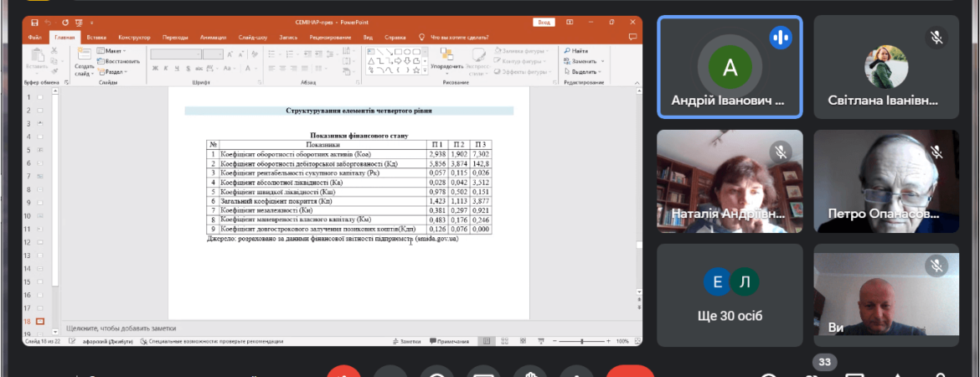Start slideshow from beginning quick access icon

(x=79, y=23)
